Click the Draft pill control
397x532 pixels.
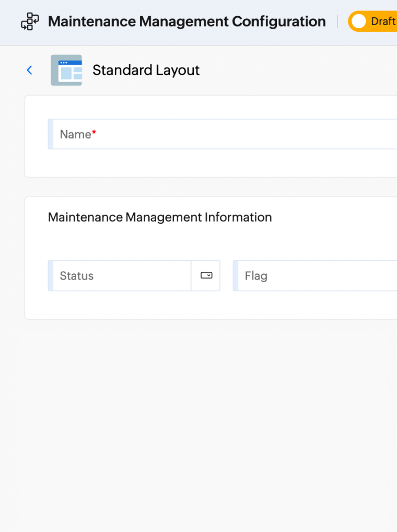tap(371, 21)
